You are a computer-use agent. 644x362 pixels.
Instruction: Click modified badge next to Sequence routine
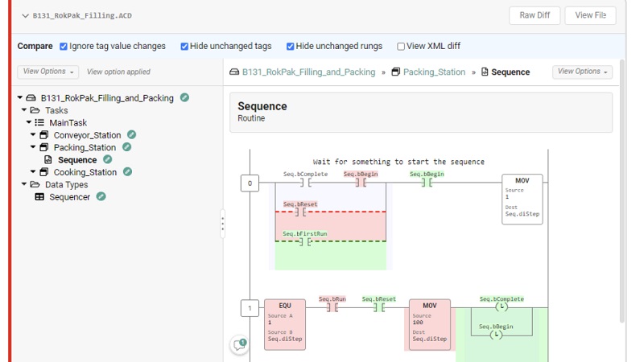click(108, 159)
